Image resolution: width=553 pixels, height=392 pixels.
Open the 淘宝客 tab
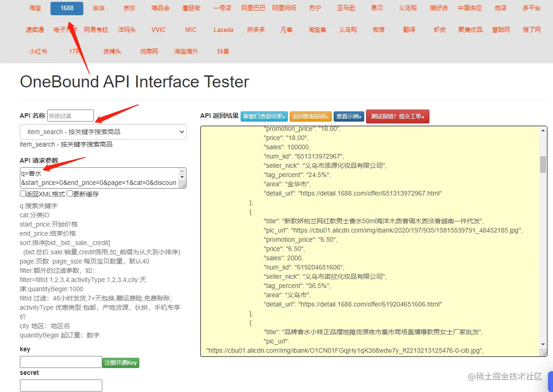[x=317, y=30]
